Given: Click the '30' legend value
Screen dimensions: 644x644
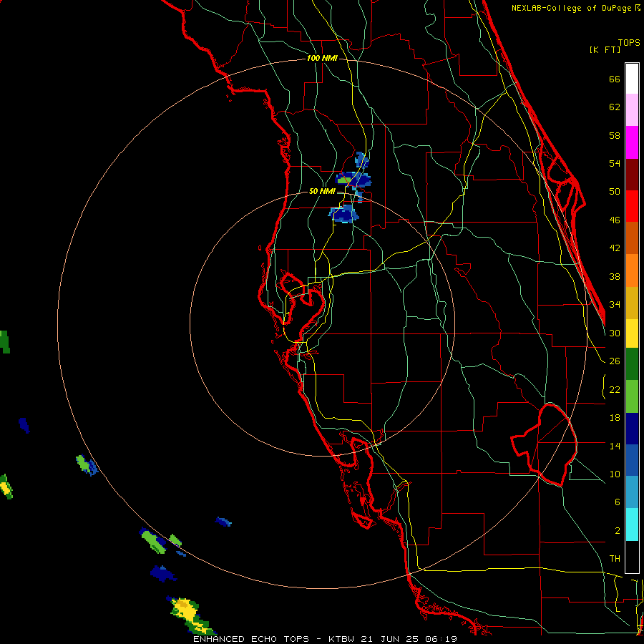Looking at the screenshot, I should [x=615, y=333].
